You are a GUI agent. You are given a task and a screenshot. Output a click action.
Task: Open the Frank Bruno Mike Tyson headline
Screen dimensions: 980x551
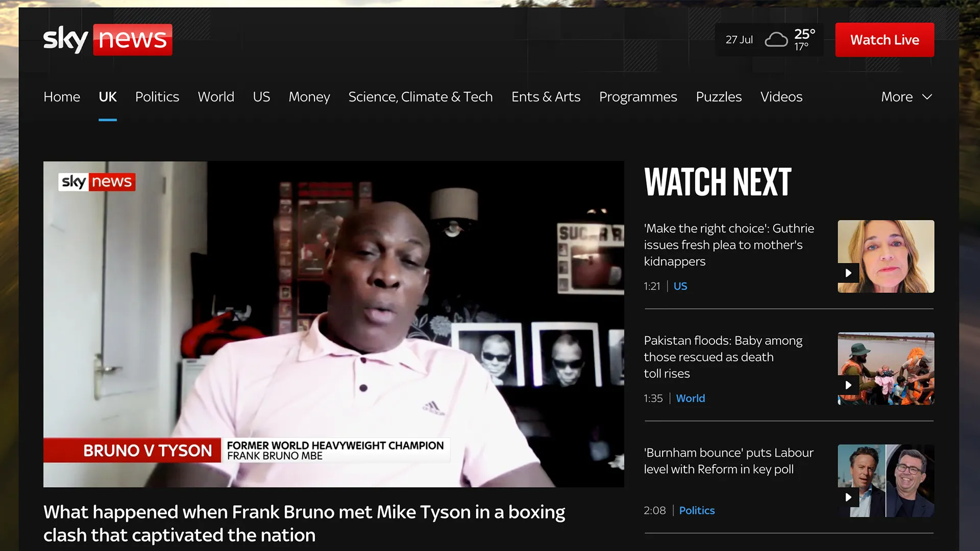point(304,523)
